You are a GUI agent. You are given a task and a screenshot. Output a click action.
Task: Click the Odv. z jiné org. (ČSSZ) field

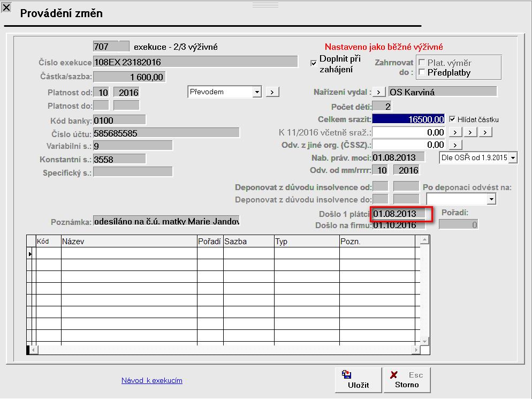(408, 145)
